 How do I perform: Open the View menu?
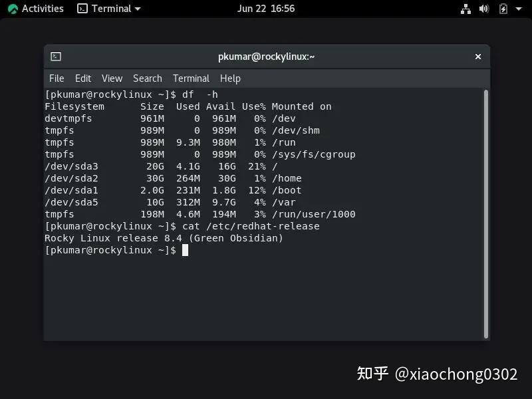(x=112, y=78)
